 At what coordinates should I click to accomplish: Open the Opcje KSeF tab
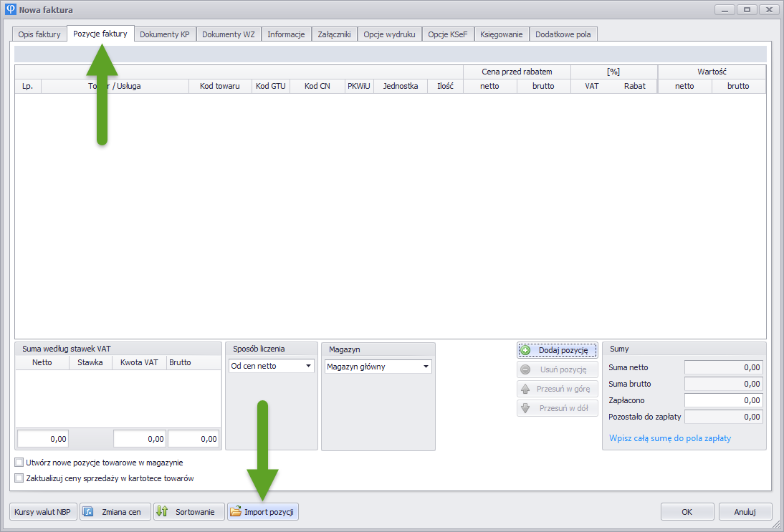[447, 34]
